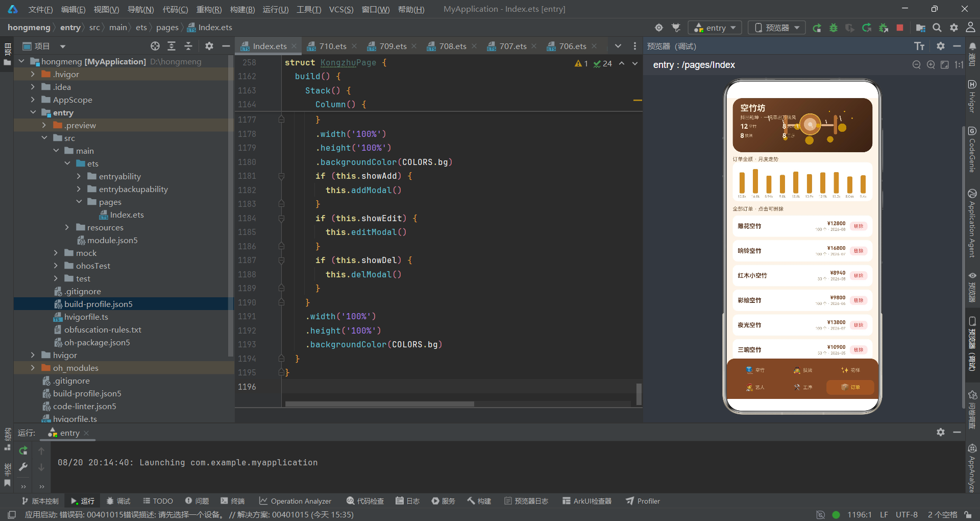Screen dimensions: 980x521
Task: Toggle tool window quick-access button in status bar
Action: pos(12,514)
